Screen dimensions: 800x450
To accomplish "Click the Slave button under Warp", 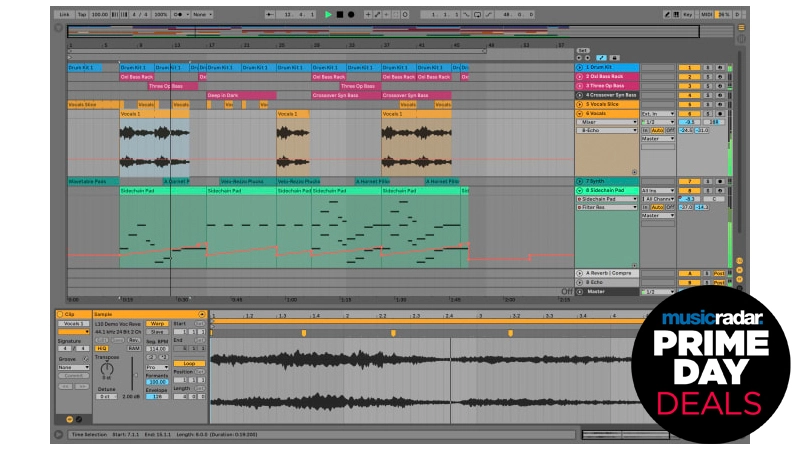I will click(x=157, y=332).
